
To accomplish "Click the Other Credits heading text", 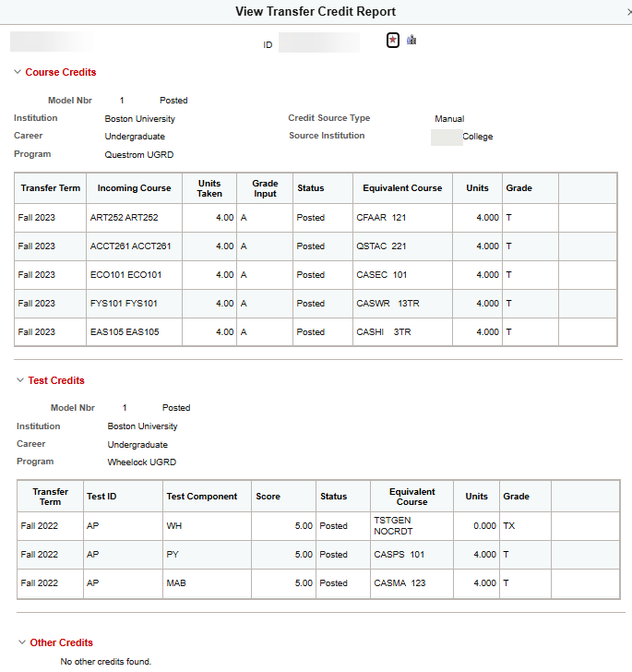I will pos(61,642).
